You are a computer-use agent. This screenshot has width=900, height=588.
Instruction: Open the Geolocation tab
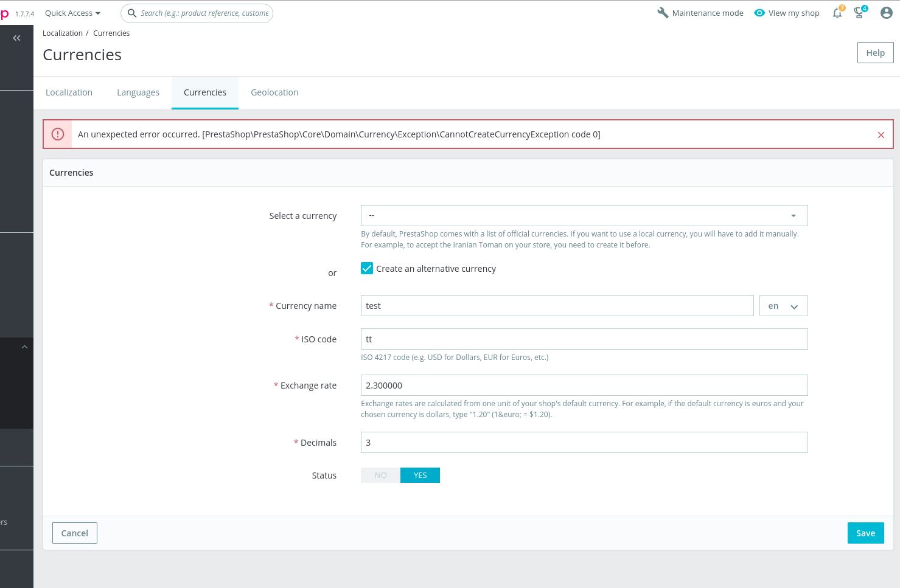point(274,92)
